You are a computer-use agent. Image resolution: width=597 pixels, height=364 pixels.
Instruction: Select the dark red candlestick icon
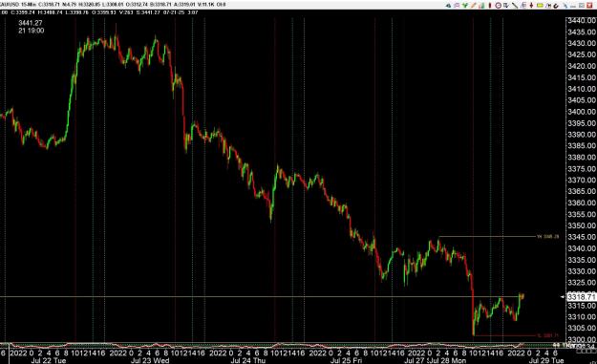click(490, 6)
